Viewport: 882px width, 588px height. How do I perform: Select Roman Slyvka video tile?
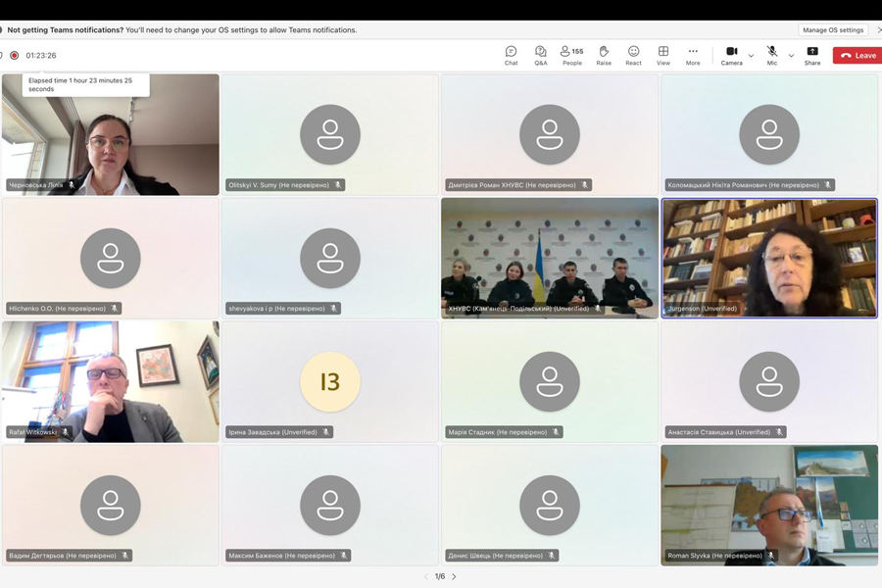(769, 506)
